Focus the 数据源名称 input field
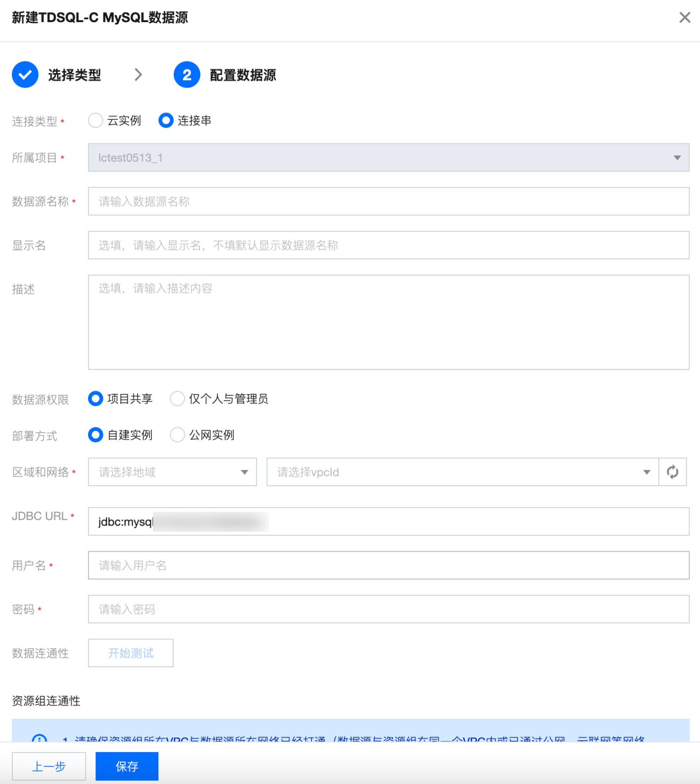700x784 pixels. [x=389, y=201]
